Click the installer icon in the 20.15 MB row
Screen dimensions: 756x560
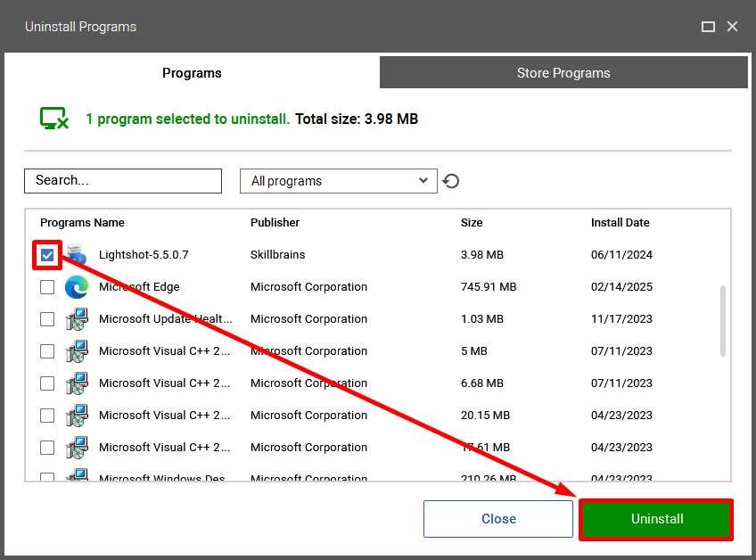(x=77, y=416)
